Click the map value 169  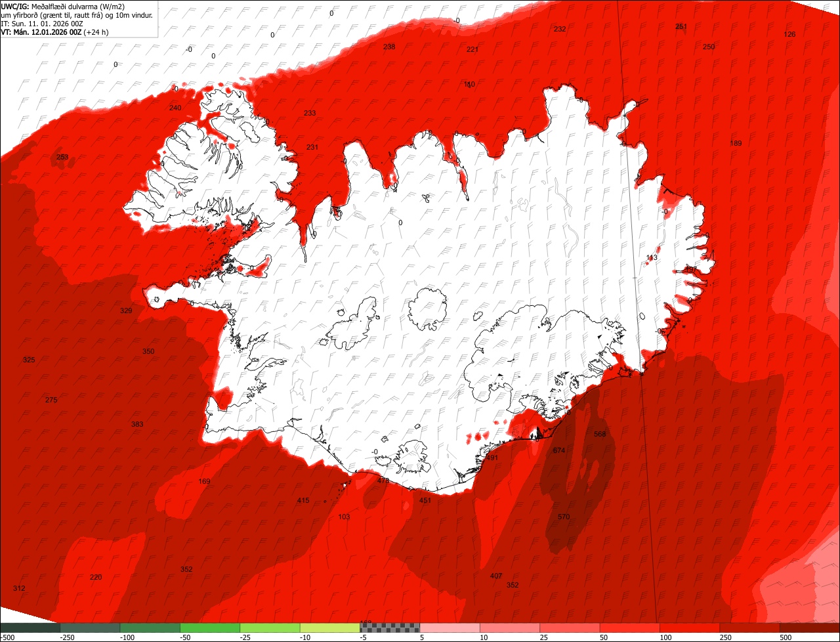coord(204,482)
